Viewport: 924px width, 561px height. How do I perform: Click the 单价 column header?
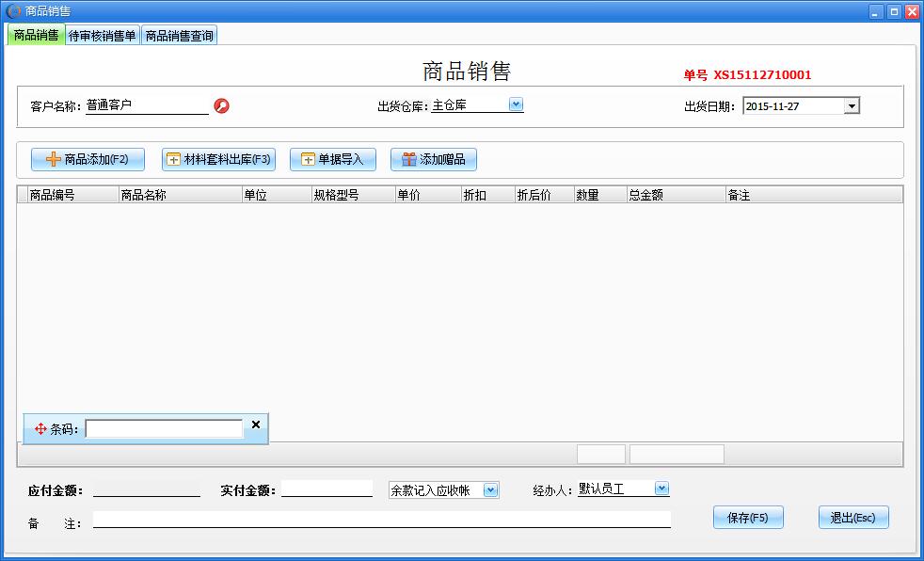point(428,195)
